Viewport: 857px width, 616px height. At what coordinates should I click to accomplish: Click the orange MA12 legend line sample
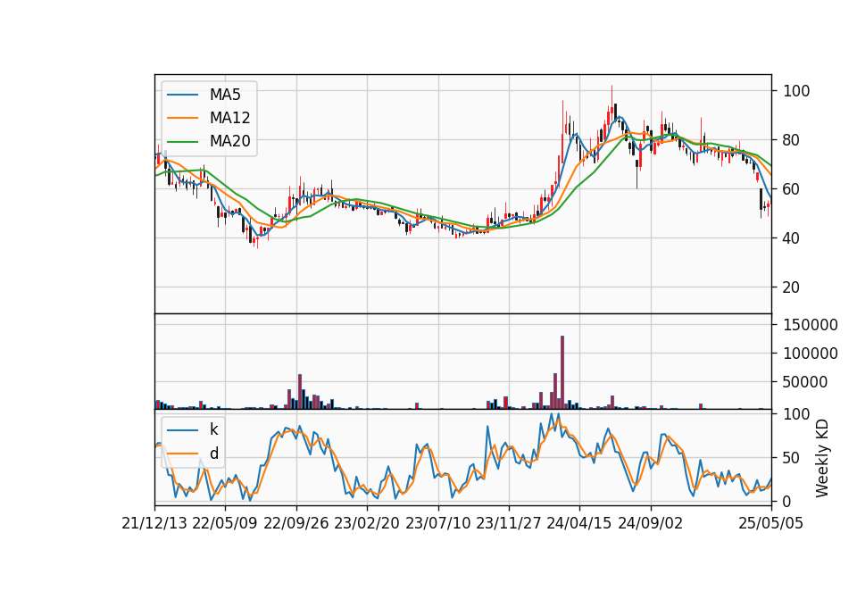tap(182, 118)
